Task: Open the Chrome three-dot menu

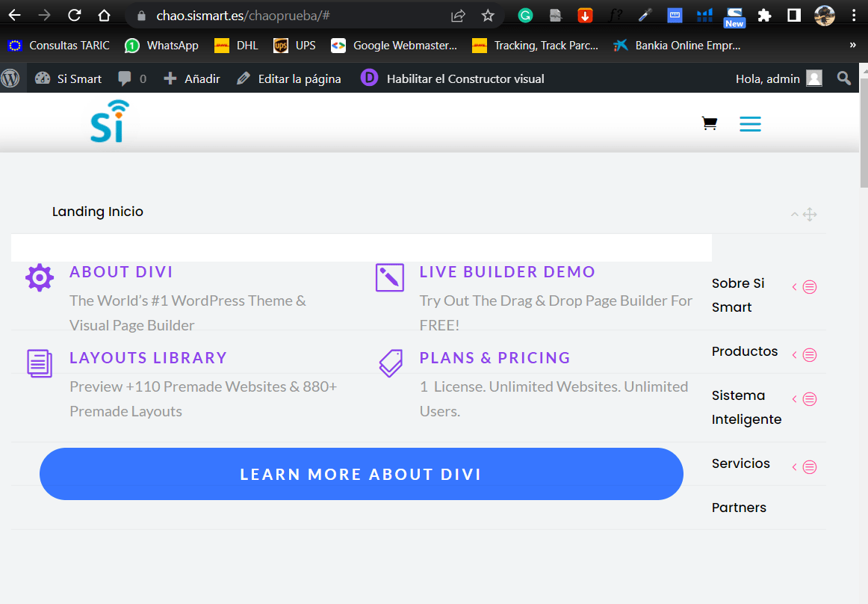Action: 854,16
